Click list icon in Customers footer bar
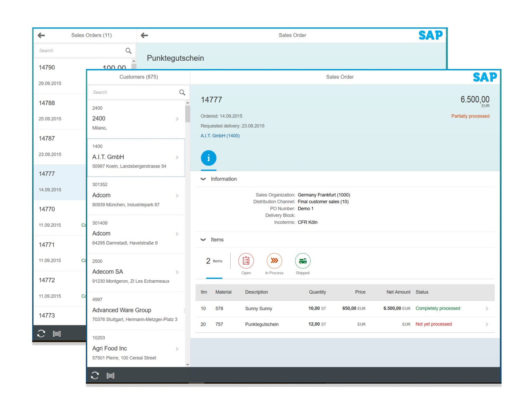This screenshot has width=532, height=400. (x=110, y=375)
